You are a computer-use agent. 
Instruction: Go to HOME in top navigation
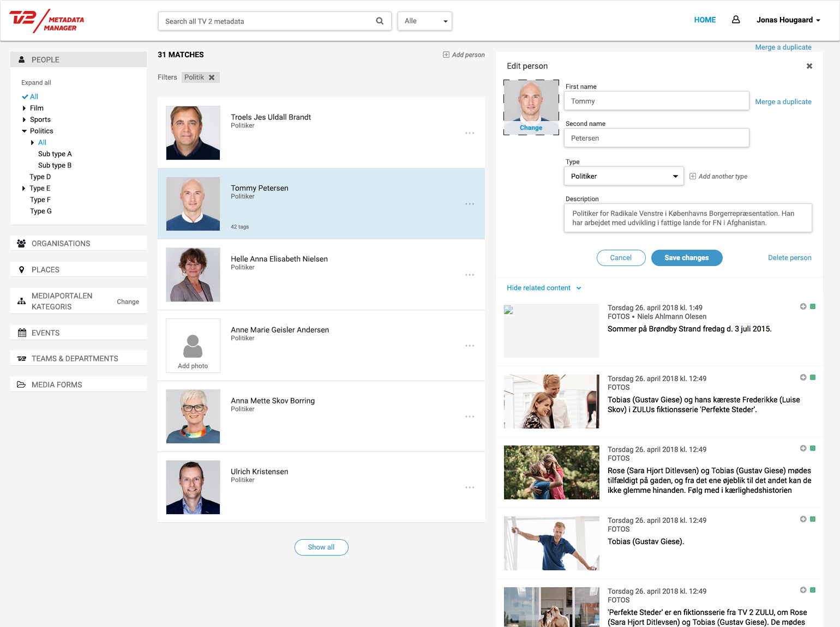pos(705,20)
